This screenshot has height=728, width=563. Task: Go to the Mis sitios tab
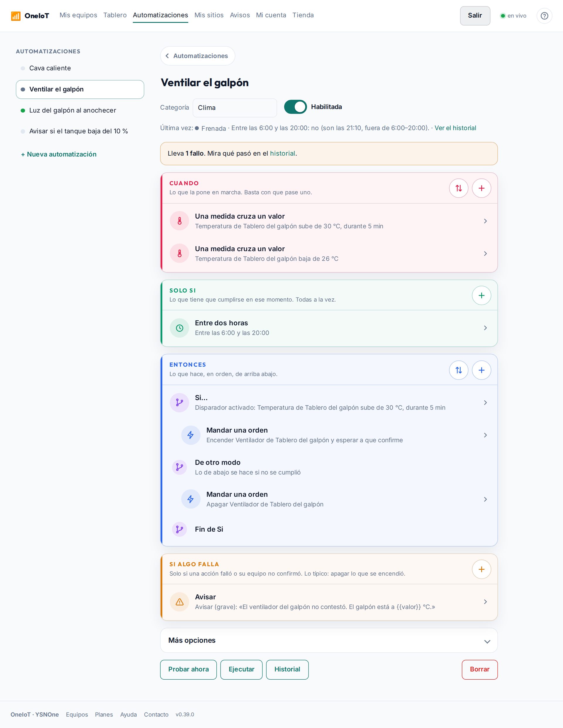point(209,15)
